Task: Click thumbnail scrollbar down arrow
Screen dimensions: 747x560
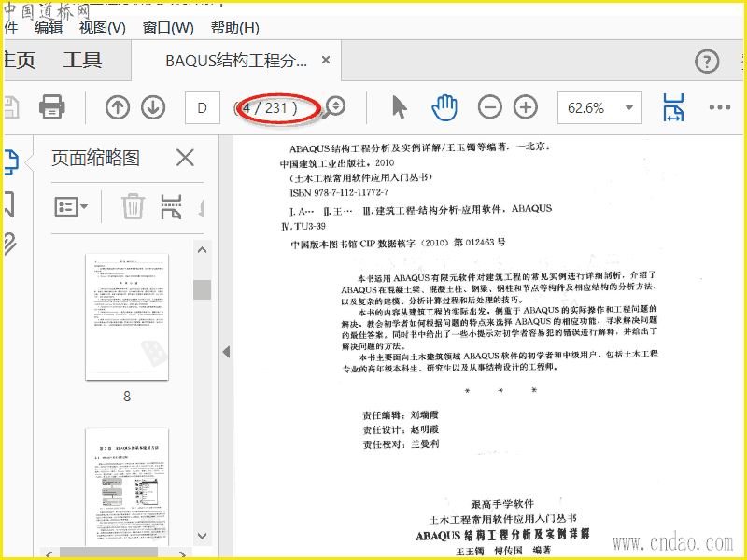Action: (202, 536)
